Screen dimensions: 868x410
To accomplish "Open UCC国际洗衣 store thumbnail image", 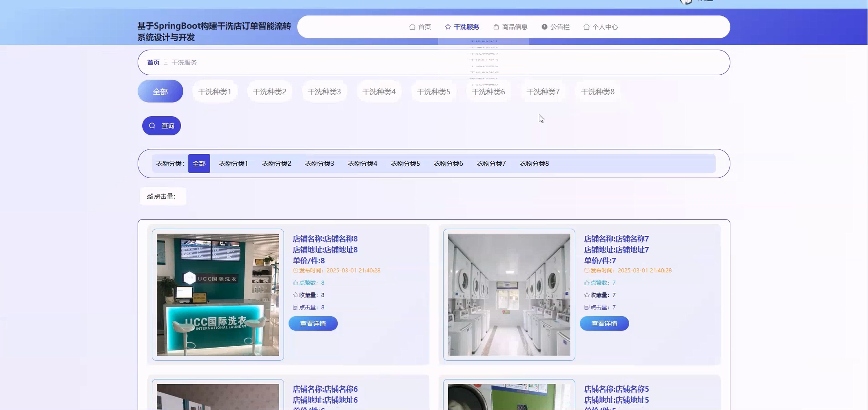I will pyautogui.click(x=218, y=294).
